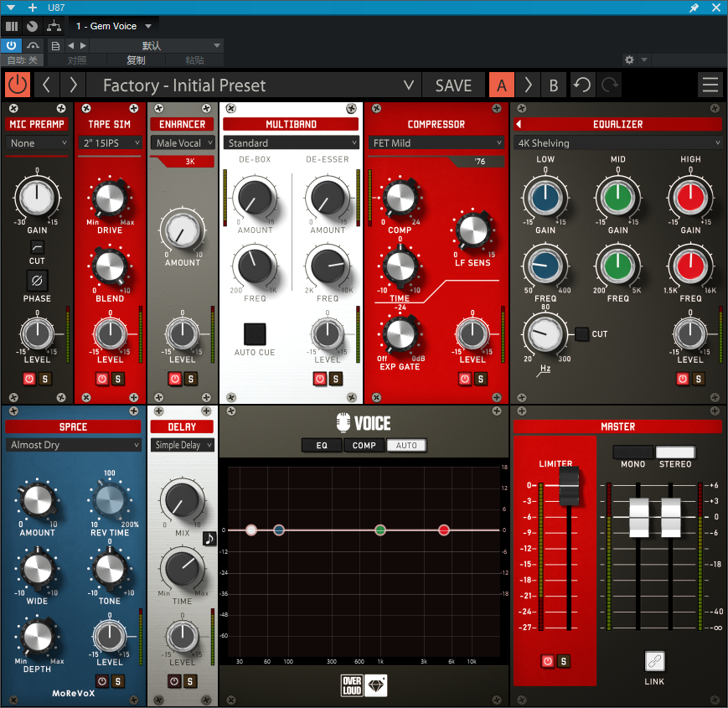Copy state A to B arrow
Image resolution: width=728 pixels, height=708 pixels.
pos(528,85)
